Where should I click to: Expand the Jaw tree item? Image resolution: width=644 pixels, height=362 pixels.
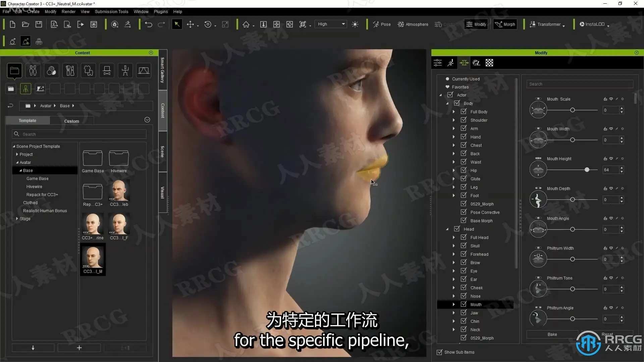click(x=454, y=313)
